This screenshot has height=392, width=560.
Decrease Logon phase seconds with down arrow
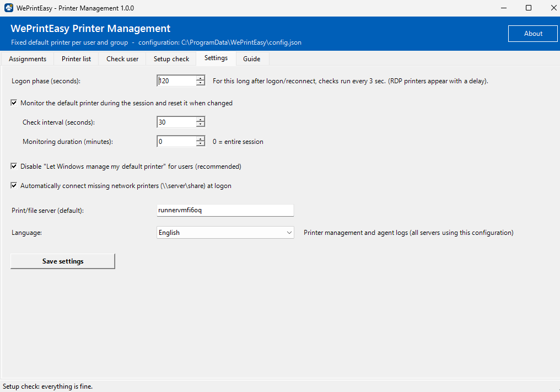(x=201, y=83)
